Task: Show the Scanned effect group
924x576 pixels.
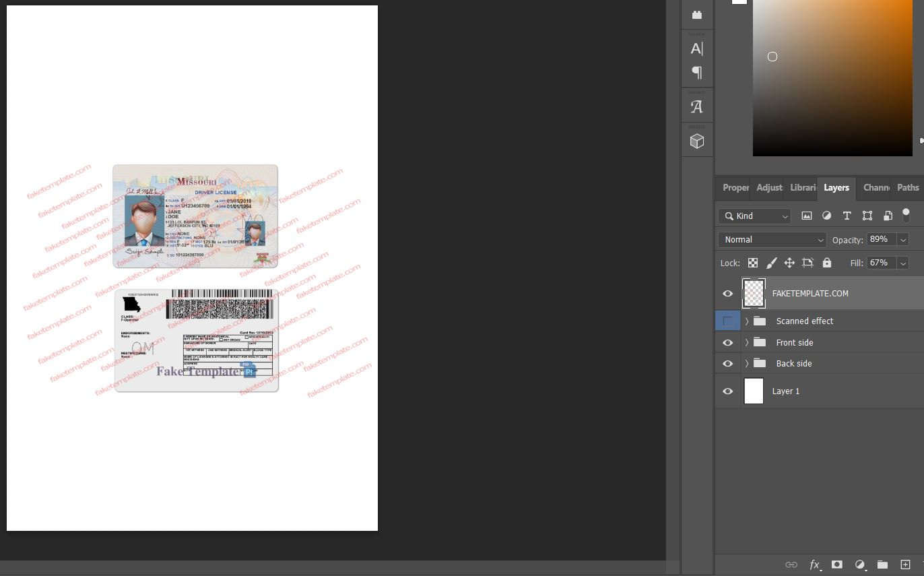Action: pos(728,321)
